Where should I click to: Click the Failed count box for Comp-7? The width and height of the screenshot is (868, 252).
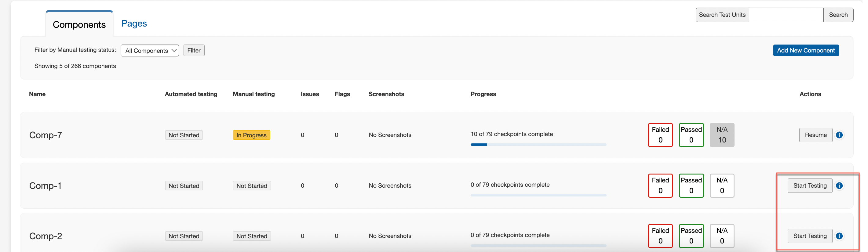tap(660, 135)
